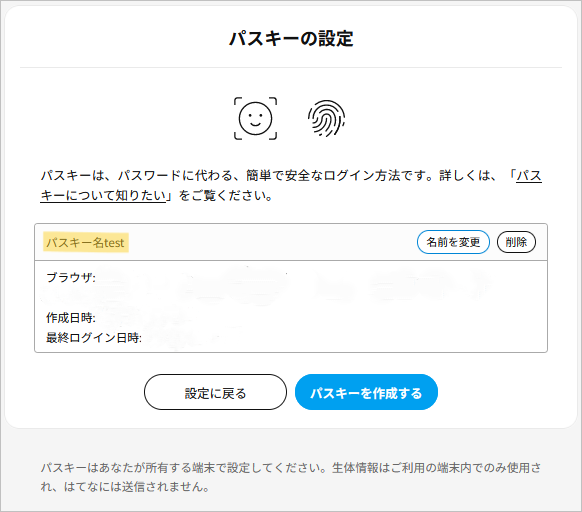This screenshot has width=582, height=512.
Task: Click the 最終ログイン日時: label
Action: click(x=94, y=338)
